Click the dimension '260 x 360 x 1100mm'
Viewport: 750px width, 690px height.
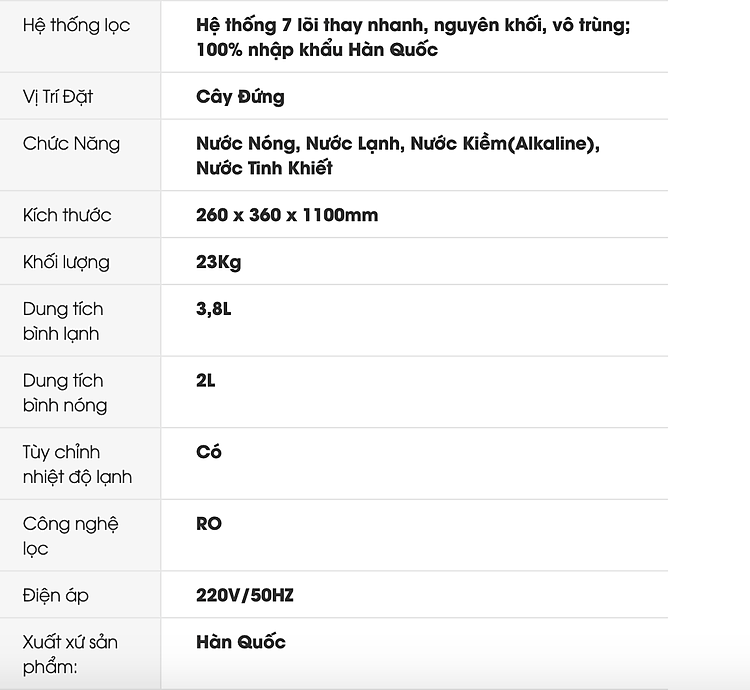click(x=287, y=215)
